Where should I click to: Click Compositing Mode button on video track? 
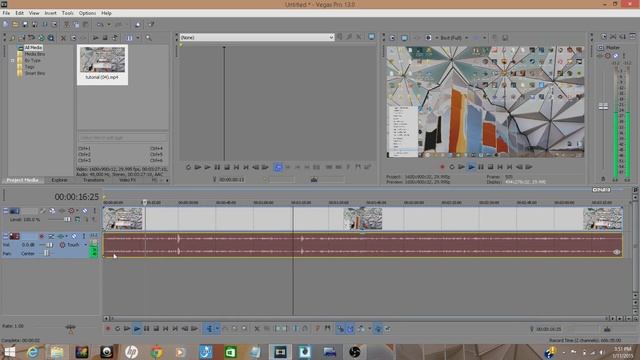(x=77, y=220)
